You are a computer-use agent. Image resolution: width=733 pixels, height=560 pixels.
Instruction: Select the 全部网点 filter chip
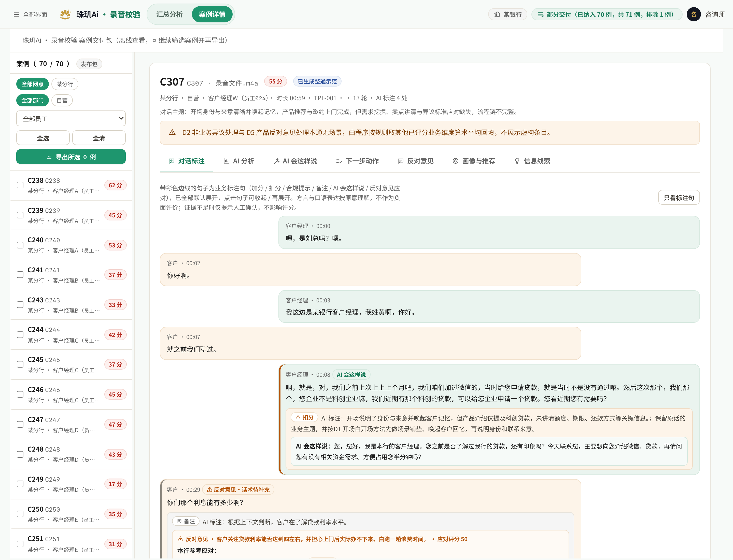point(32,84)
